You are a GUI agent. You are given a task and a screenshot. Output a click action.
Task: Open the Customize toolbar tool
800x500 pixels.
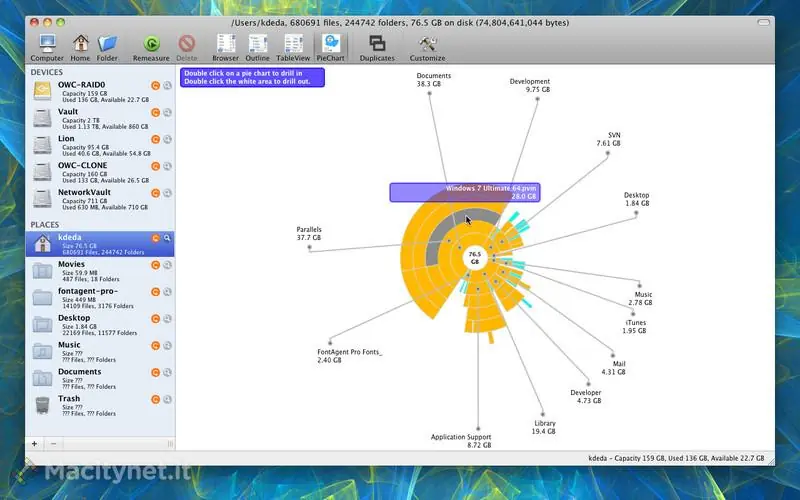click(428, 44)
